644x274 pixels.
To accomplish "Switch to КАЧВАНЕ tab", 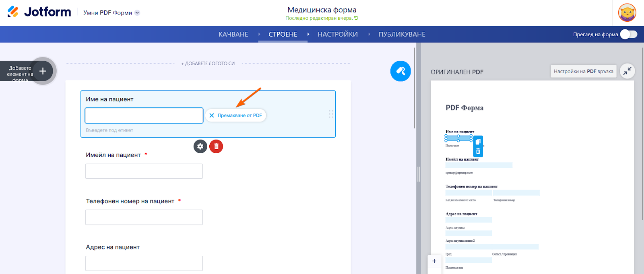I will (x=233, y=34).
